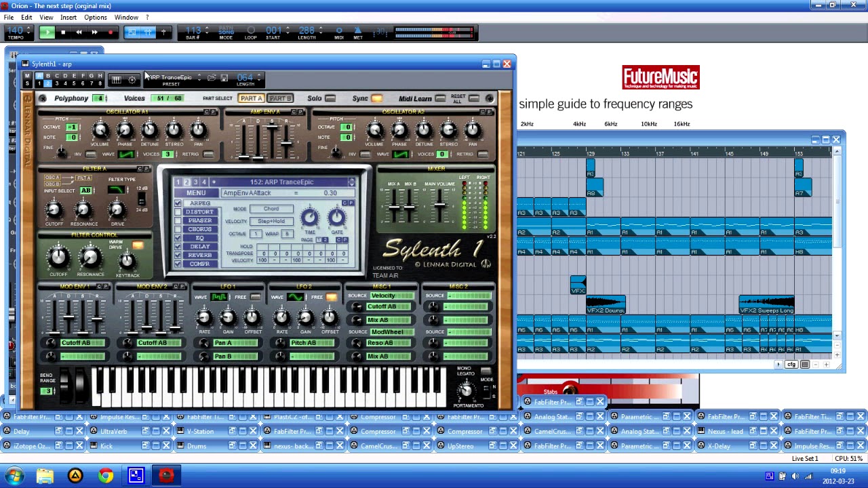
Task: Click the keyboard icon in Sylenth1 toolbar
Action: [x=116, y=80]
